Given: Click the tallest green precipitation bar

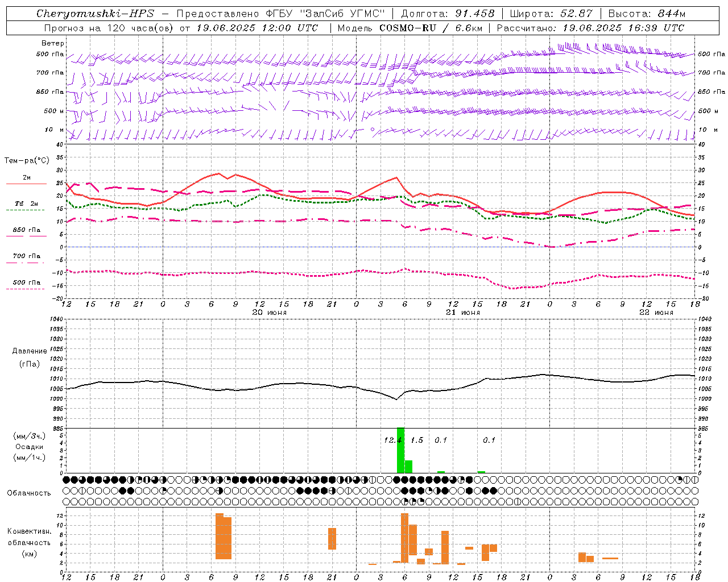Looking at the screenshot, I should [x=400, y=450].
